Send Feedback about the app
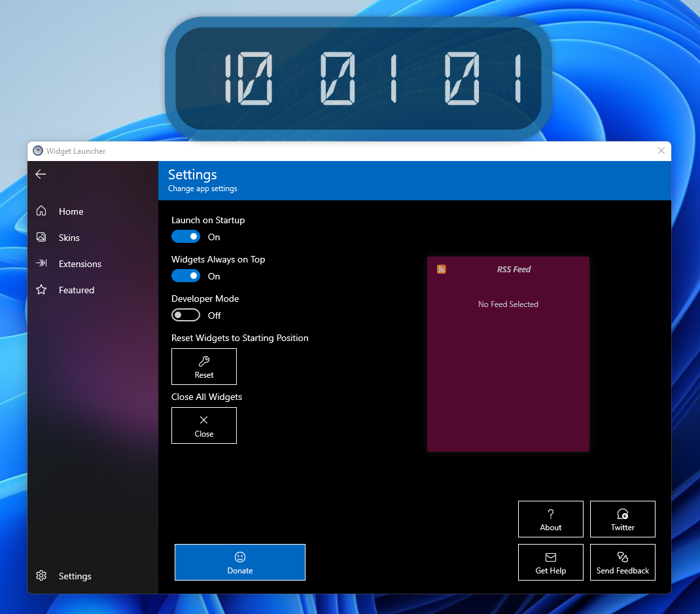 point(622,562)
